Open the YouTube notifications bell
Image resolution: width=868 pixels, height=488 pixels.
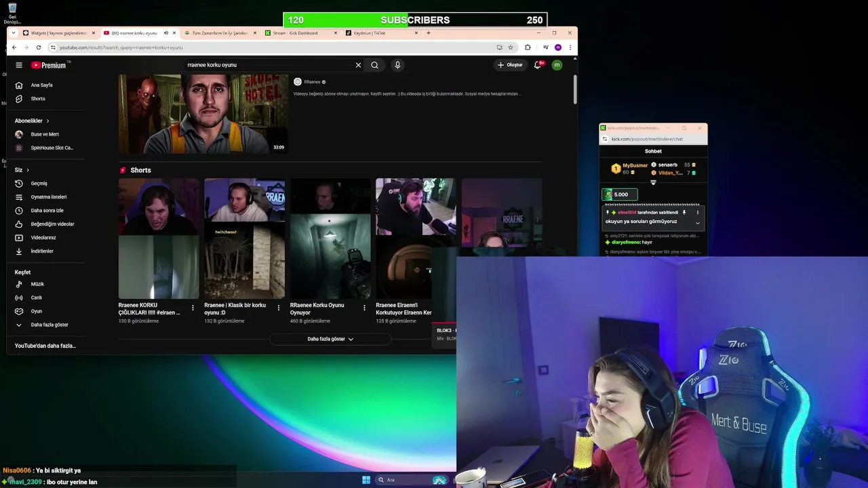coord(538,65)
